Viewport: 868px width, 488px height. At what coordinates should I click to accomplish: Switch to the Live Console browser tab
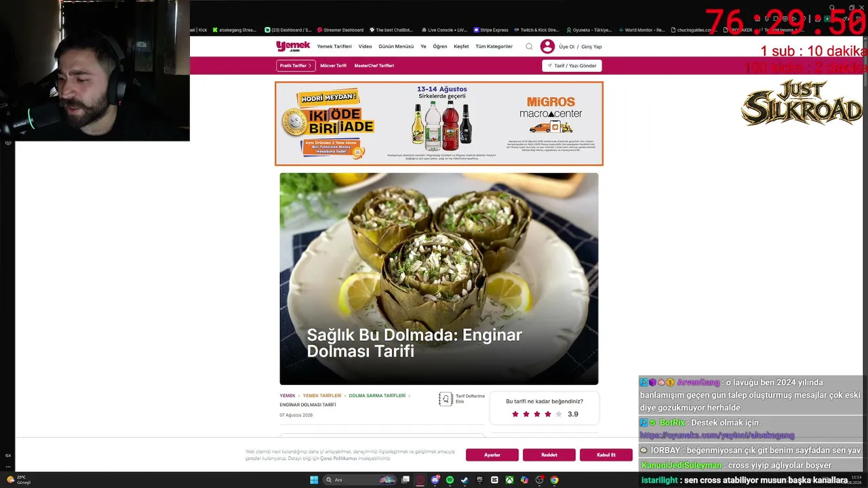pyautogui.click(x=444, y=30)
